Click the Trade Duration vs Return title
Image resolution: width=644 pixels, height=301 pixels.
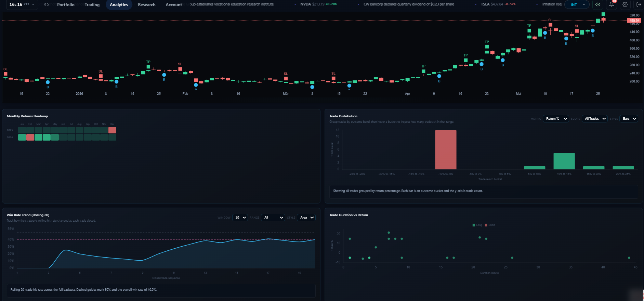pyautogui.click(x=349, y=215)
